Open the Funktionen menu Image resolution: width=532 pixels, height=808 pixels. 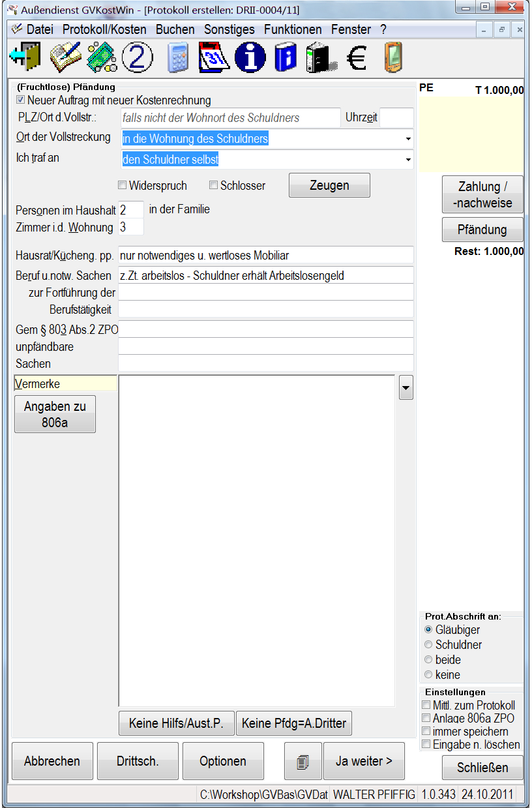tap(293, 29)
